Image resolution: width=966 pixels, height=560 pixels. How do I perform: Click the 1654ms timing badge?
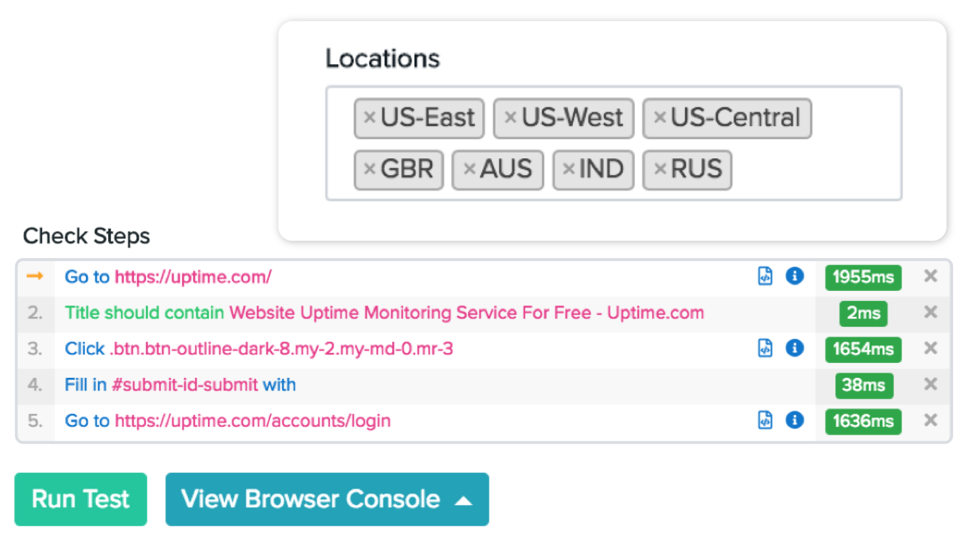point(863,349)
